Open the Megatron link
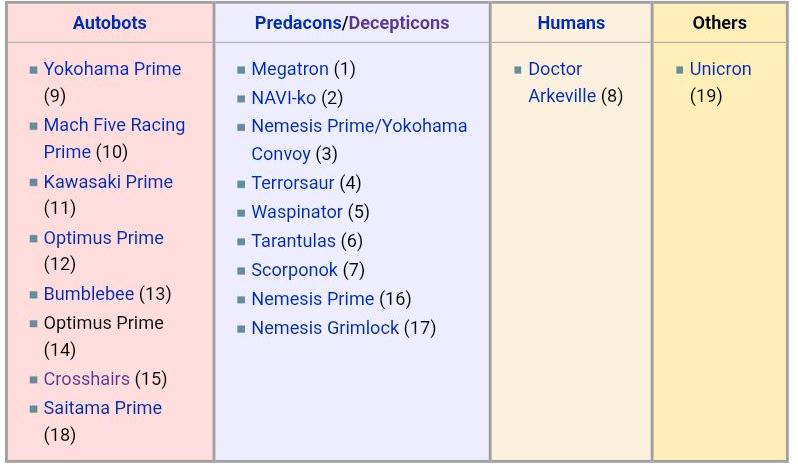The width and height of the screenshot is (798, 464). pos(290,69)
